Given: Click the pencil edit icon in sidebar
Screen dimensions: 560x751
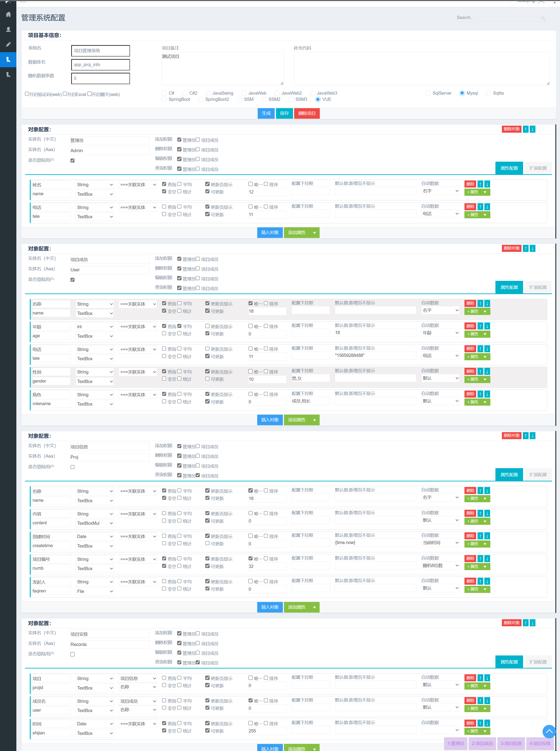Looking at the screenshot, I should coord(8,44).
